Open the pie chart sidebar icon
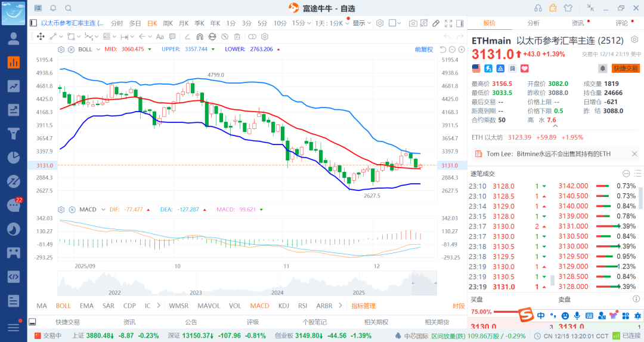The height and width of the screenshot is (342, 644). coord(14,158)
